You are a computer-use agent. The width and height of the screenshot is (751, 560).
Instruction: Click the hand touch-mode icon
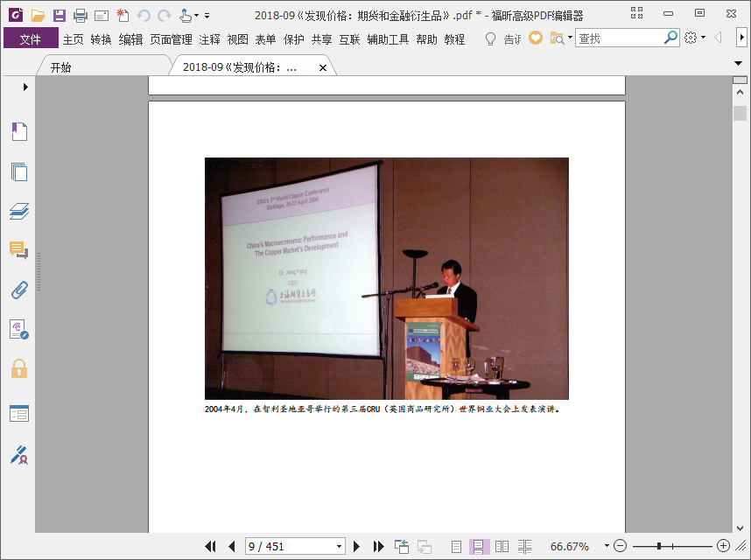[x=186, y=16]
